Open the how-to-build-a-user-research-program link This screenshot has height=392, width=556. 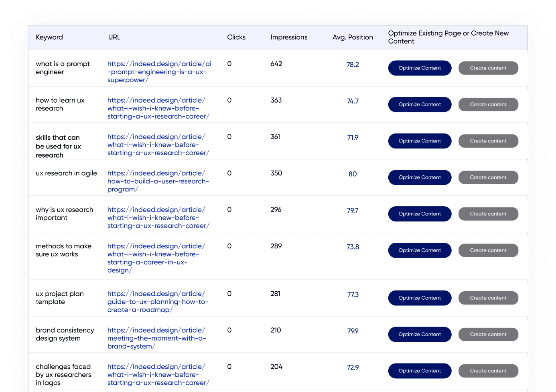tap(158, 181)
